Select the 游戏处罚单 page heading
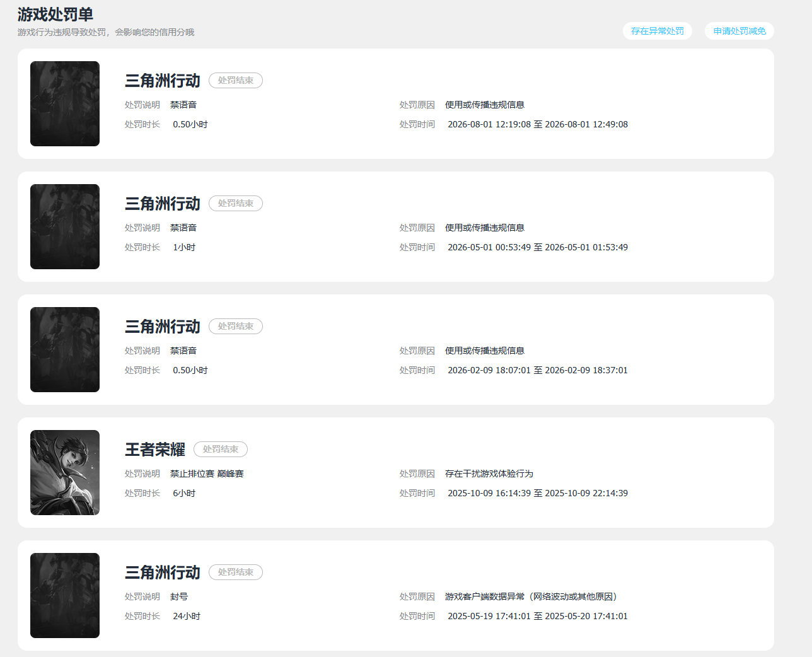This screenshot has width=812, height=657. (x=55, y=14)
